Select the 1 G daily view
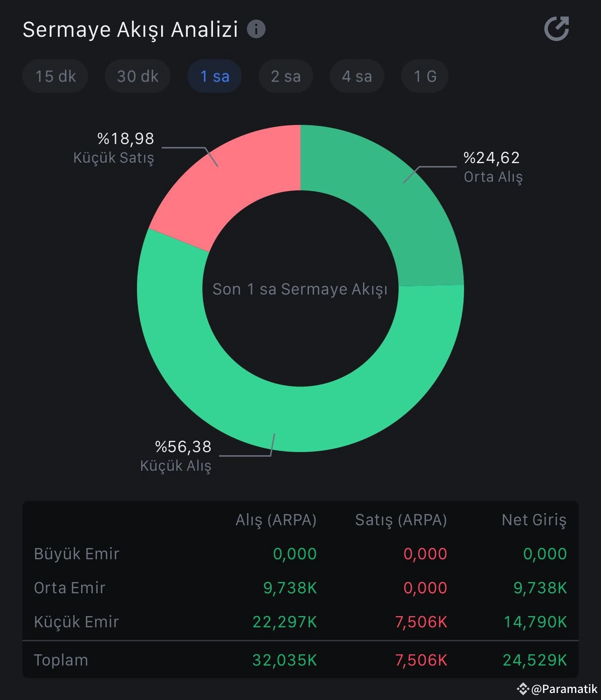 tap(424, 76)
